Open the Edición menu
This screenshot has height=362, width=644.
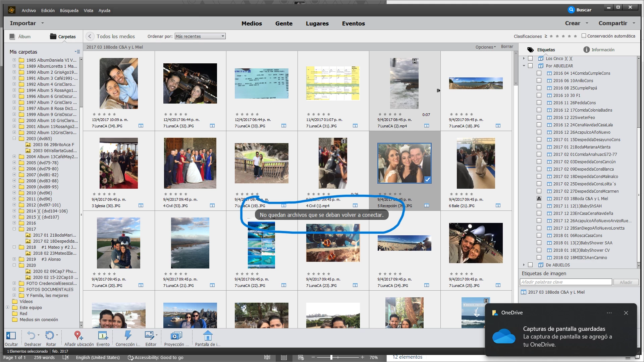coord(48,11)
